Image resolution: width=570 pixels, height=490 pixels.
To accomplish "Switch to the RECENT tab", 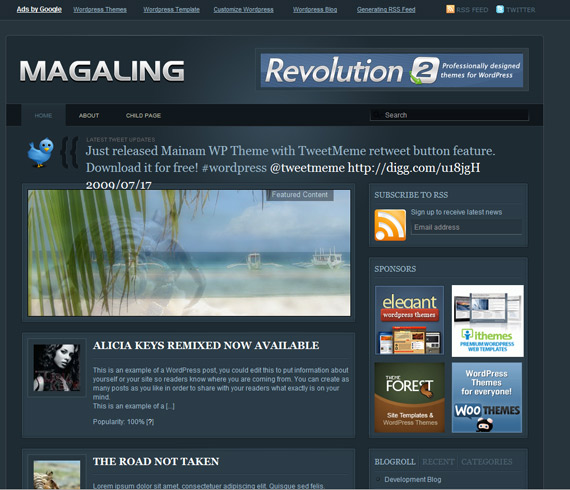I will pos(438,462).
